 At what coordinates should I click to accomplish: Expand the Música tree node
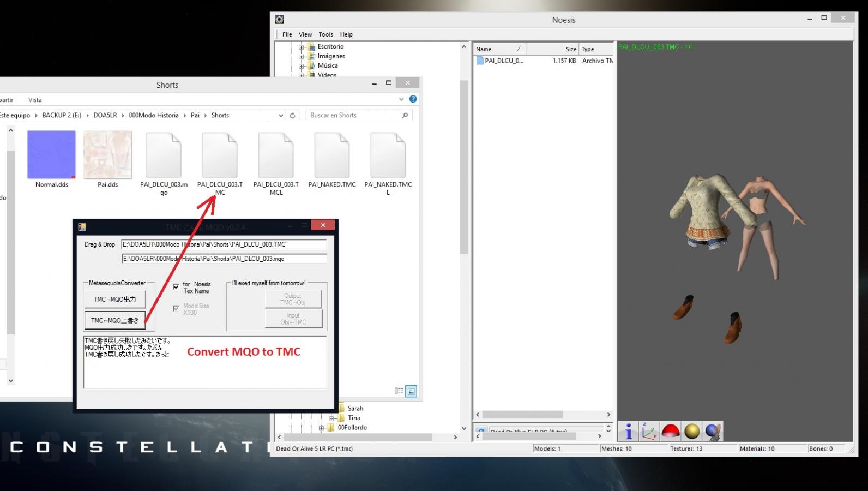click(x=301, y=65)
